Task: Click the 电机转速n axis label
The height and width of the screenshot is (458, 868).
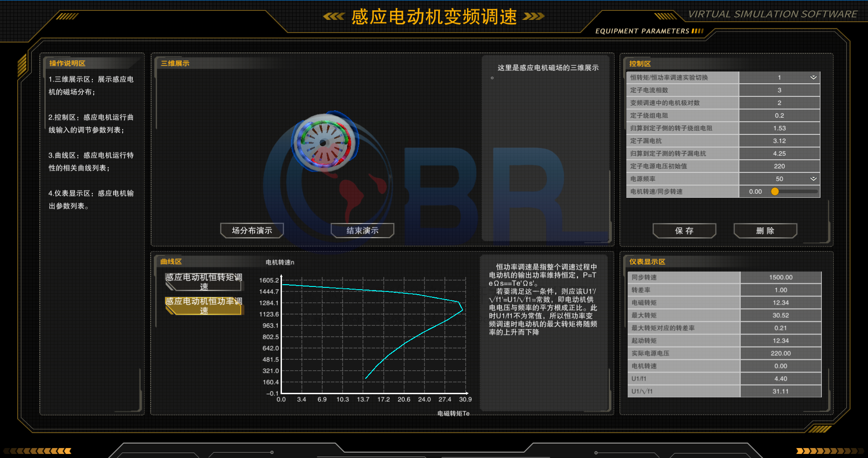Action: (x=280, y=262)
